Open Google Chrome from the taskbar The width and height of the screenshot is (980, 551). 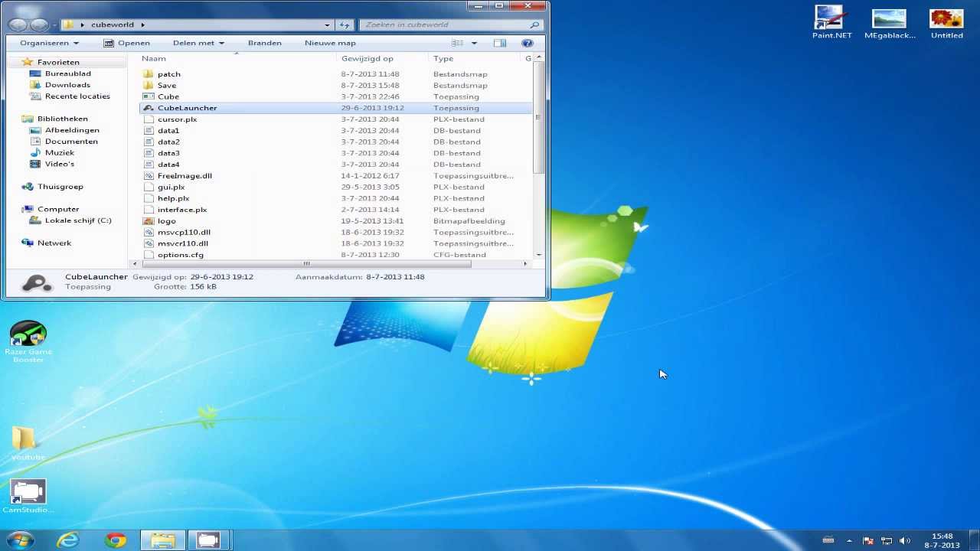coord(116,540)
